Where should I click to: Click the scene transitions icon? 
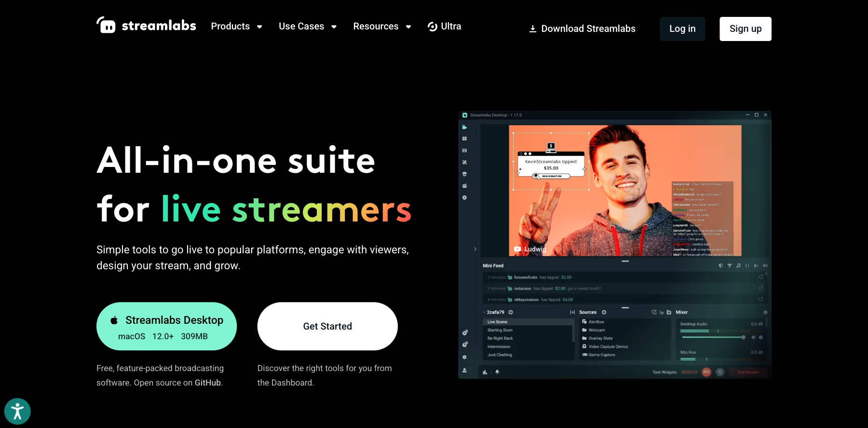pyautogui.click(x=572, y=312)
